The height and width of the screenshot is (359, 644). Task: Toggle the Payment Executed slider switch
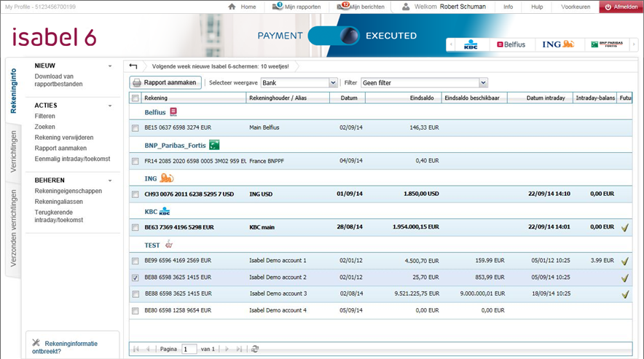coord(335,36)
